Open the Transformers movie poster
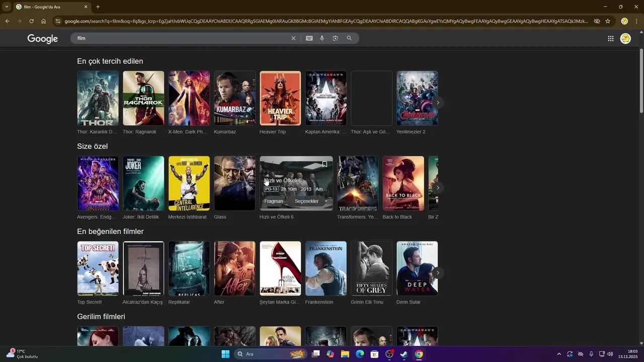Screen dimensions: 644x362 [358, 183]
